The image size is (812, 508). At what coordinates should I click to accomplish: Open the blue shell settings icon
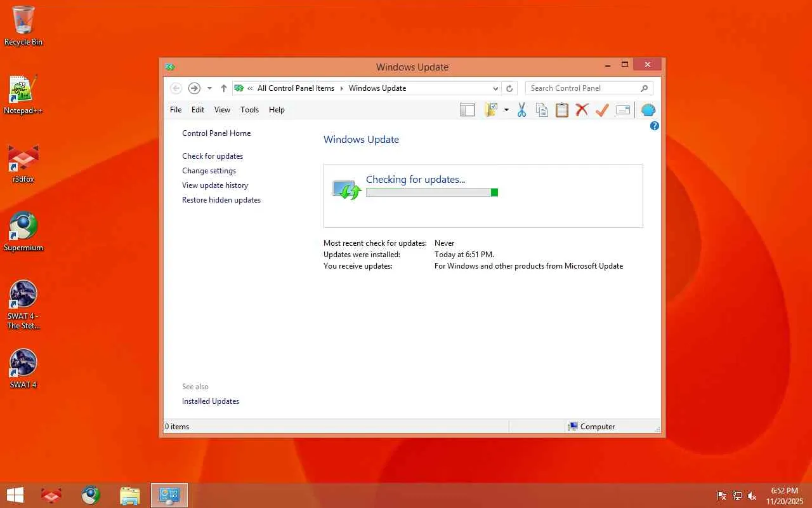[648, 110]
